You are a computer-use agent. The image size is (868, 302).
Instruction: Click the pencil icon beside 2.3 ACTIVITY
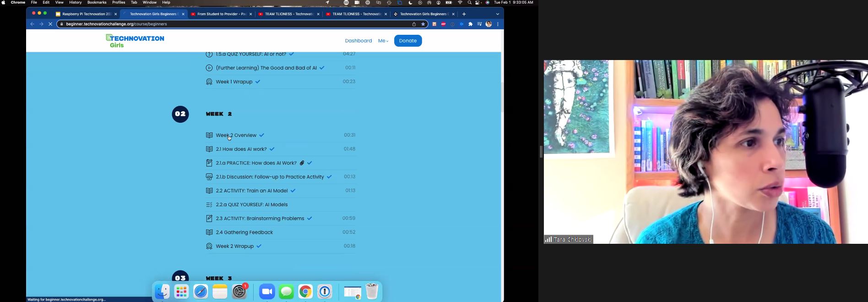(209, 219)
